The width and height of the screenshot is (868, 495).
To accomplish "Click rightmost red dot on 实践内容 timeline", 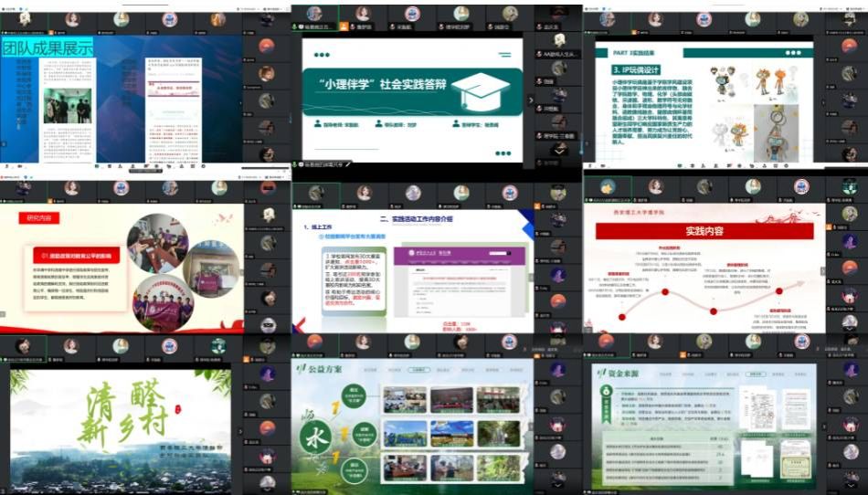I will [779, 291].
